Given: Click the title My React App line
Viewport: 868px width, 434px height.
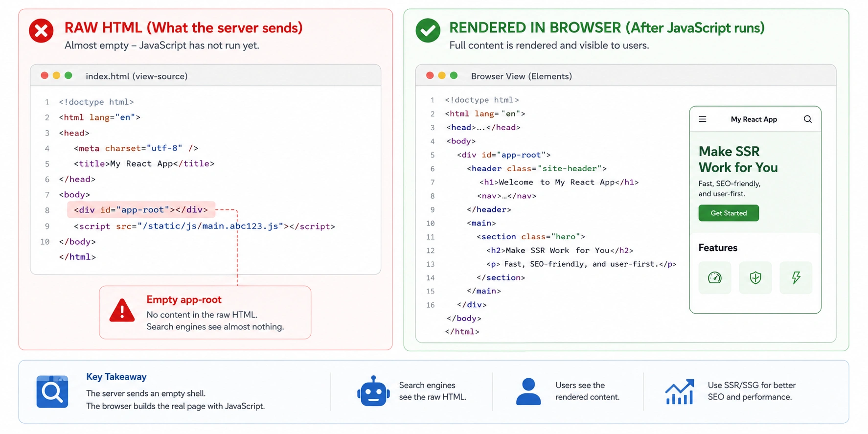Looking at the screenshot, I should click(x=144, y=164).
